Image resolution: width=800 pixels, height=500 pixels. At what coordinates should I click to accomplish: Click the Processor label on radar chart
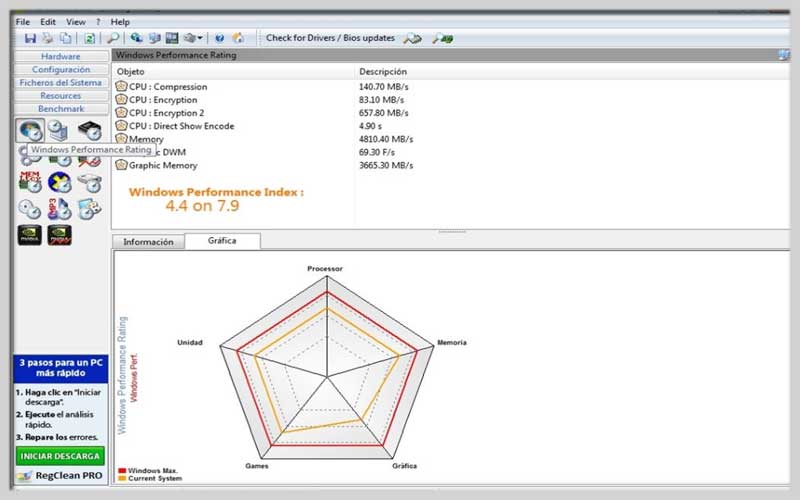tap(325, 268)
